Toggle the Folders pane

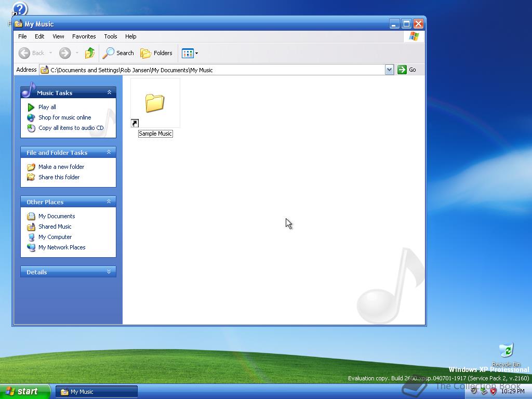click(156, 53)
